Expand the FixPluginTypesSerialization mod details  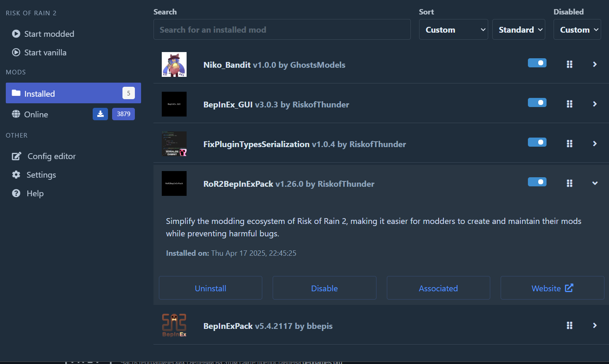(x=595, y=144)
